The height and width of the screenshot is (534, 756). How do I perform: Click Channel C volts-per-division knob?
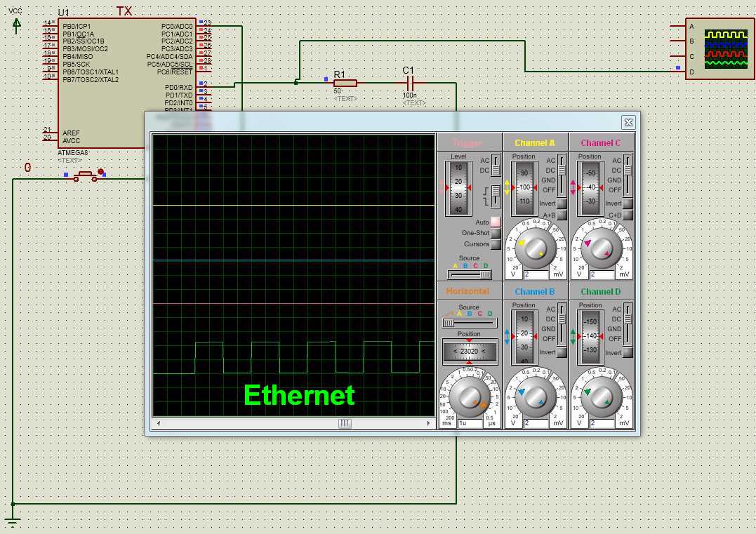(602, 248)
